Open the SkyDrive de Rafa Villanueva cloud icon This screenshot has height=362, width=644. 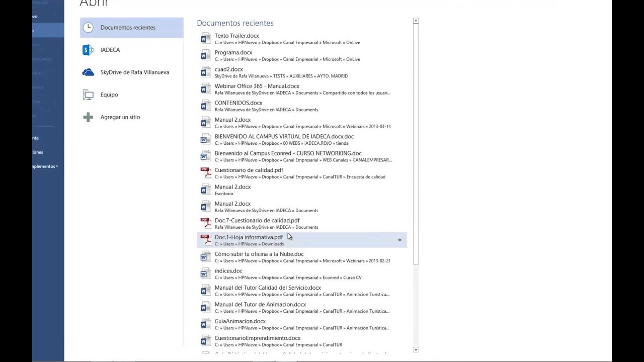tap(88, 72)
